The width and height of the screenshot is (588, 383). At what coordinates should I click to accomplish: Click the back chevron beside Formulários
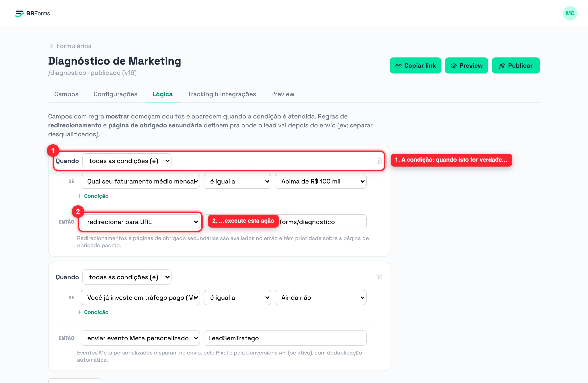point(51,46)
